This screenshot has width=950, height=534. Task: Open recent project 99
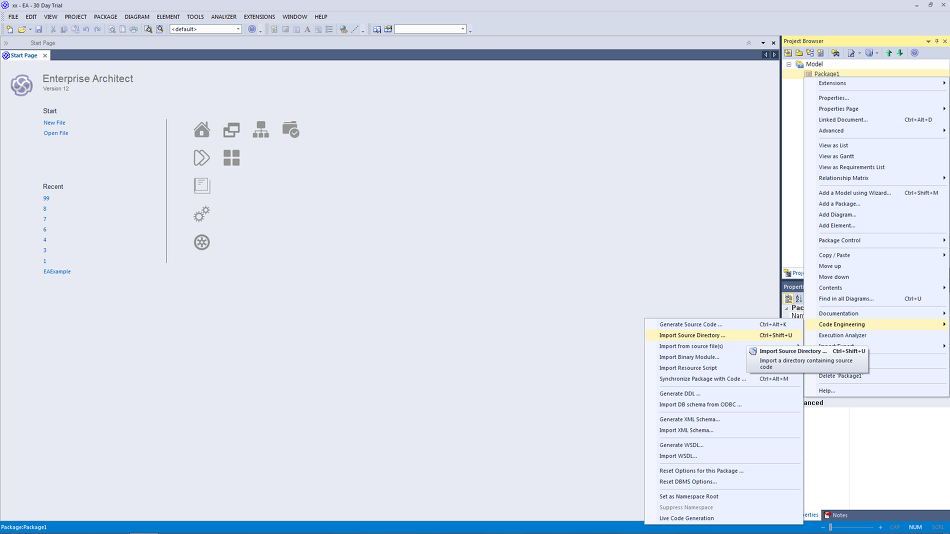tap(46, 198)
